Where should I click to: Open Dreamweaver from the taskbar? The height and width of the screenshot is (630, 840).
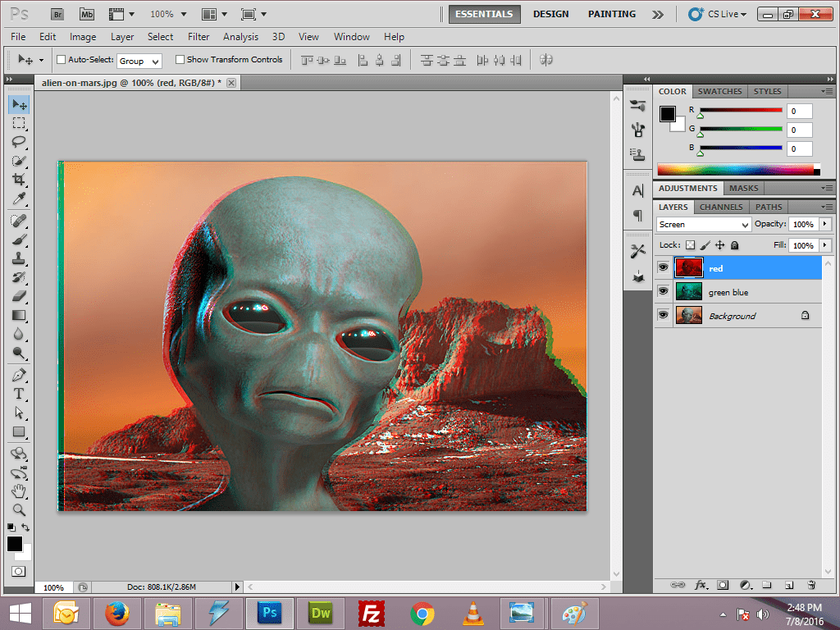(321, 614)
